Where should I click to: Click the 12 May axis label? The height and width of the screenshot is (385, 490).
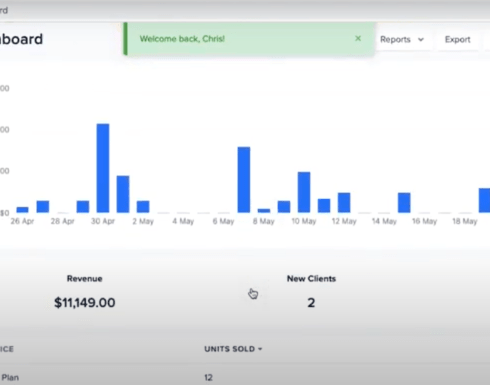[344, 221]
